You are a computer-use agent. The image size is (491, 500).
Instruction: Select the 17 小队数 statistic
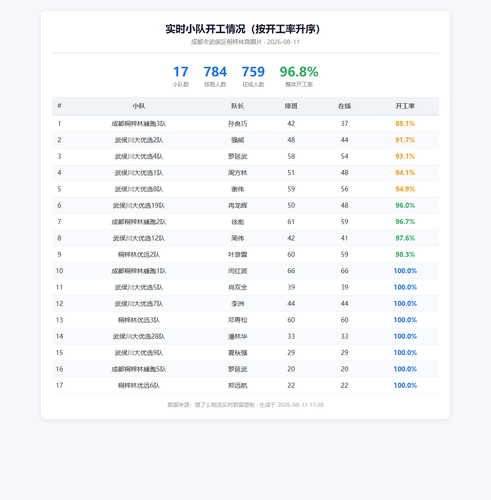tap(181, 76)
